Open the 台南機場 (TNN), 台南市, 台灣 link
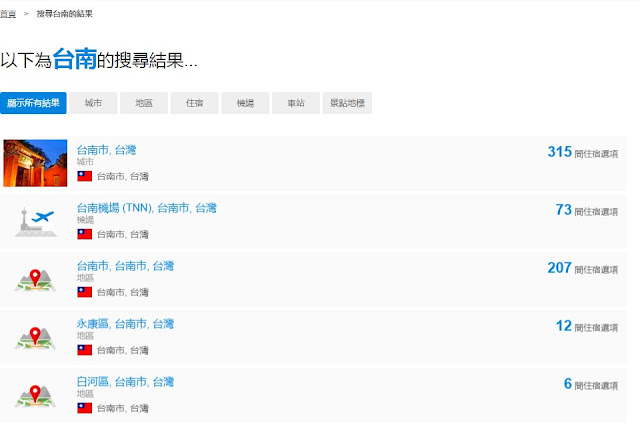This screenshot has width=640, height=425. point(147,208)
